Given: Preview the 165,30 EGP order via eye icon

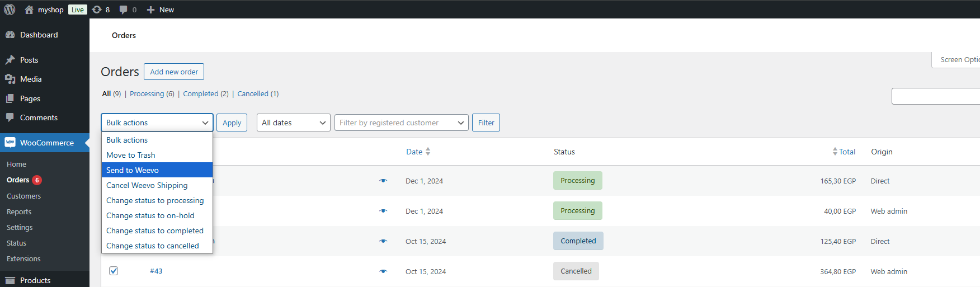Looking at the screenshot, I should 383,181.
